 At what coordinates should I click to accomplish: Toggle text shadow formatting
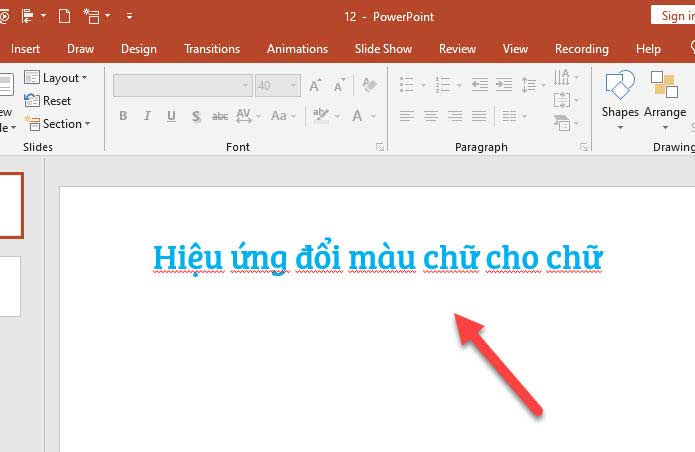(x=196, y=116)
